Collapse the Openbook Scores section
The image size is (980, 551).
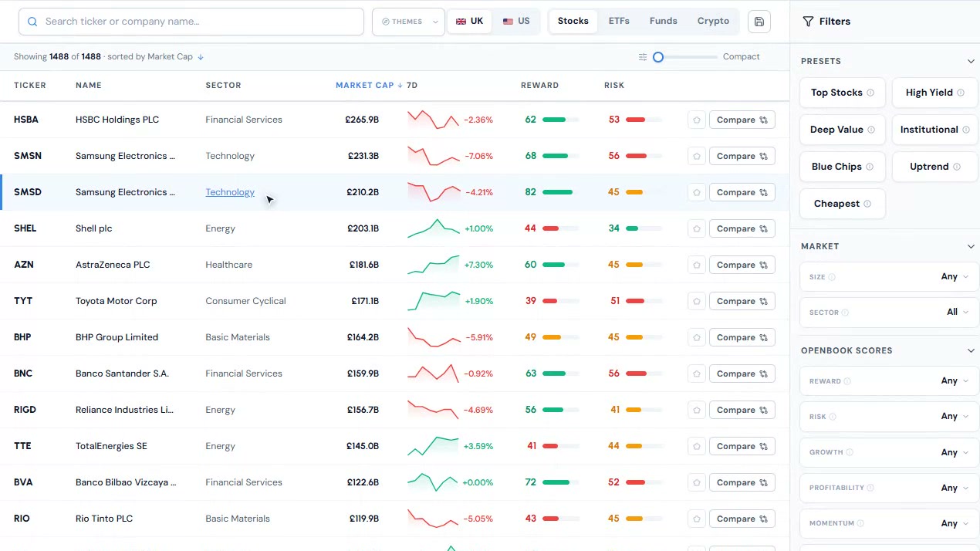(x=971, y=351)
